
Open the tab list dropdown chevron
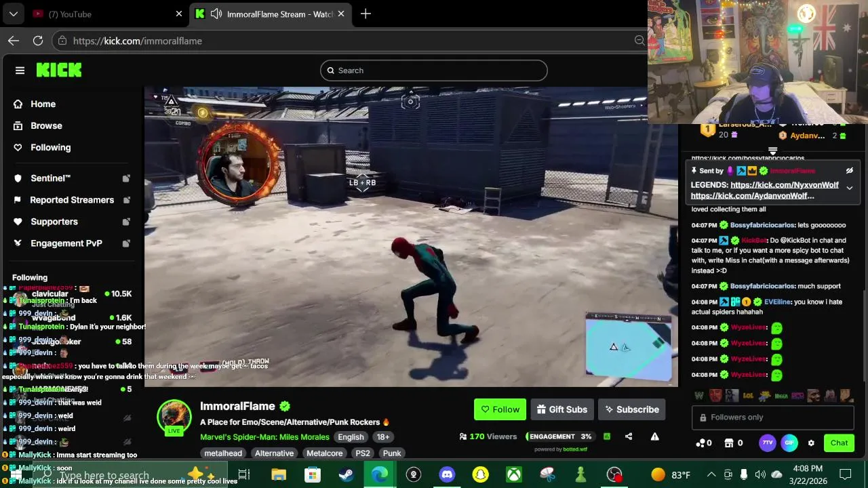point(14,14)
